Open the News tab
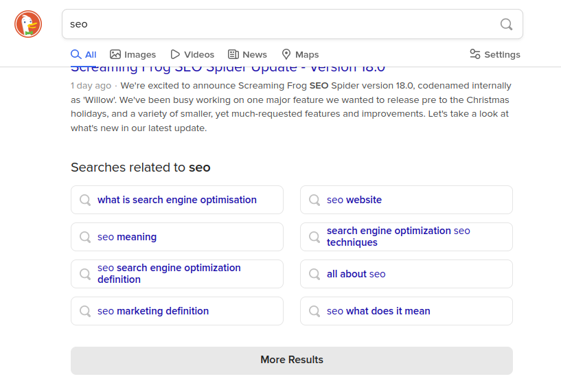Screen dimensions: 561x392 248,54
